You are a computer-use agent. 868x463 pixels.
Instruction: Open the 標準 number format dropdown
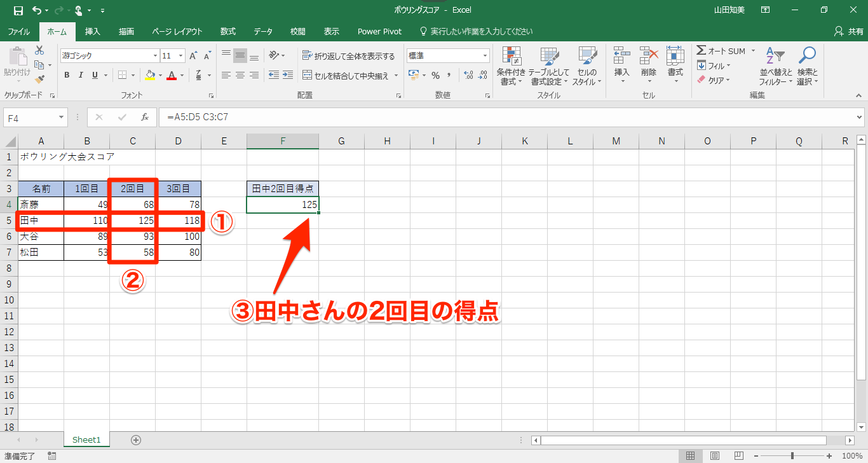click(x=485, y=56)
